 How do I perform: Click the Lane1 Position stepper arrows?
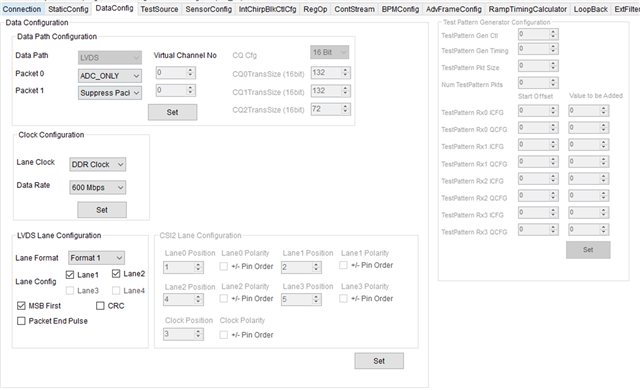coord(316,267)
